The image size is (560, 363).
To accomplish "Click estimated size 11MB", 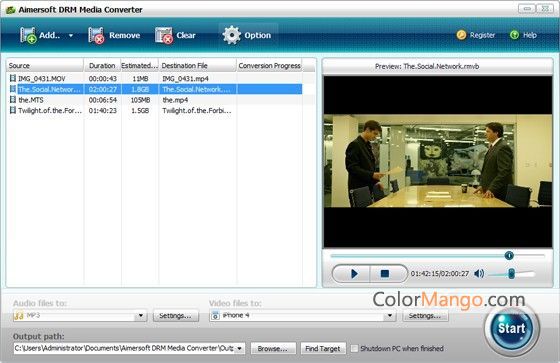I will [140, 79].
